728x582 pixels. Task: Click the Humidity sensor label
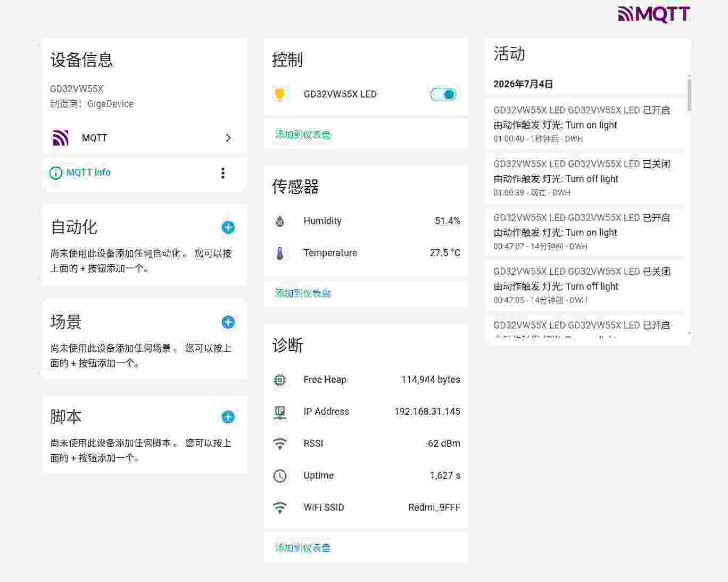322,221
